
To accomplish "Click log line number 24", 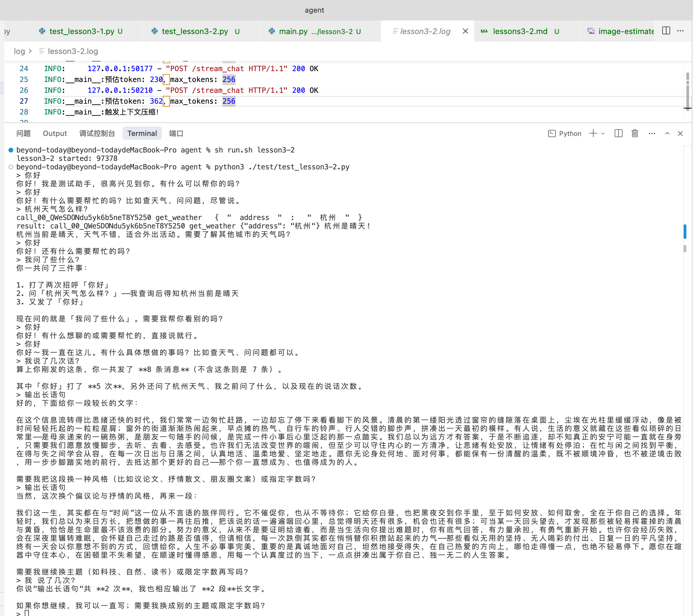I will [24, 69].
